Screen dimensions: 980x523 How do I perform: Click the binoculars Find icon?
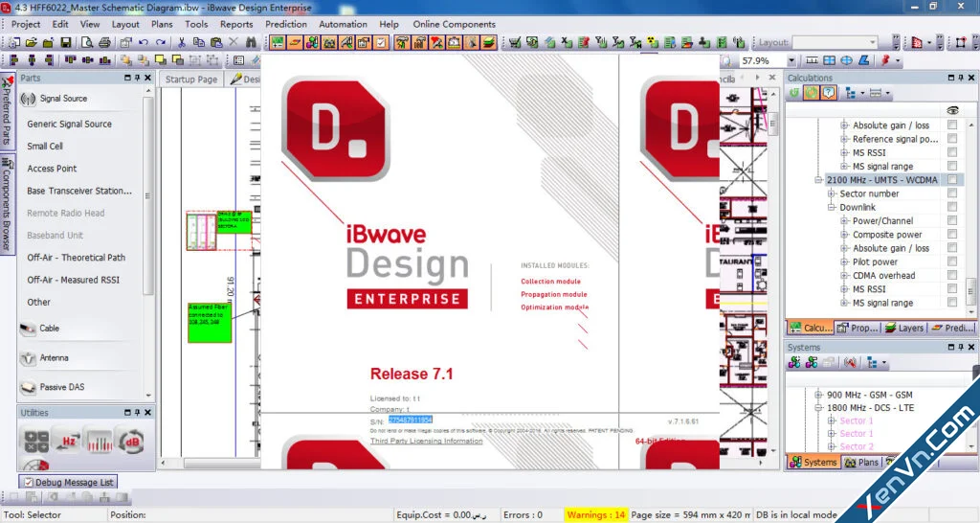(x=252, y=42)
